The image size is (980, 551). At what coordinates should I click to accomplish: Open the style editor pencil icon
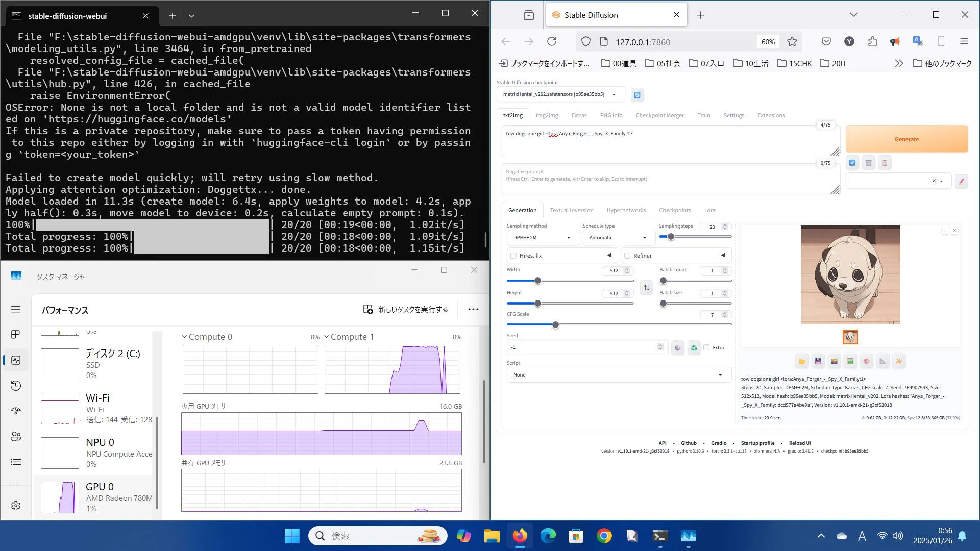[x=961, y=181]
